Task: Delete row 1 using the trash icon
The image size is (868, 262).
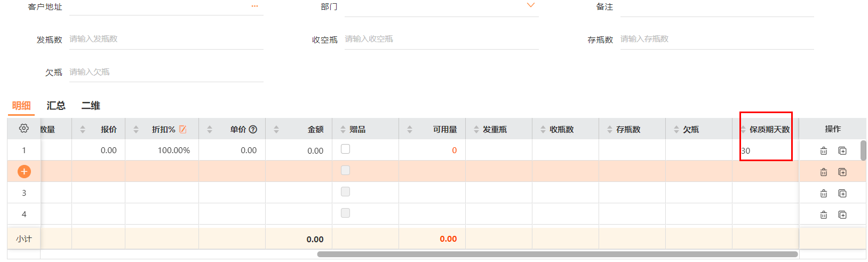Action: click(823, 151)
